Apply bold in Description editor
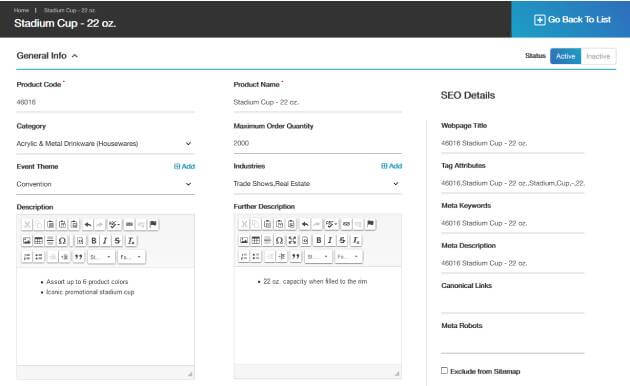Viewport: 630px width, 386px height. [x=94, y=241]
